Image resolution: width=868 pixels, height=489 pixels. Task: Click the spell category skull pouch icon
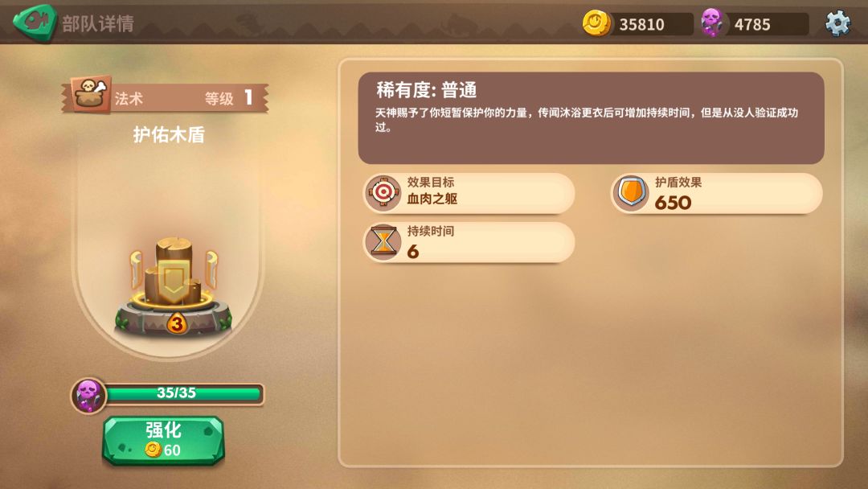(x=92, y=93)
